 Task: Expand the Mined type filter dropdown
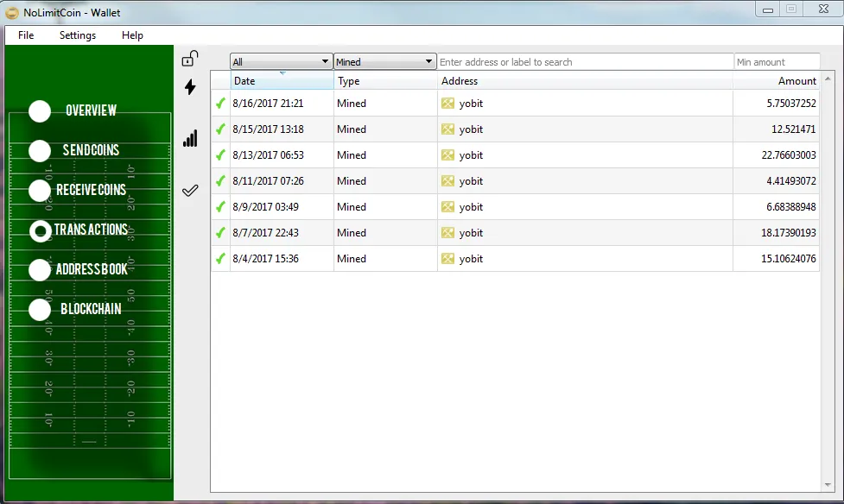click(384, 62)
